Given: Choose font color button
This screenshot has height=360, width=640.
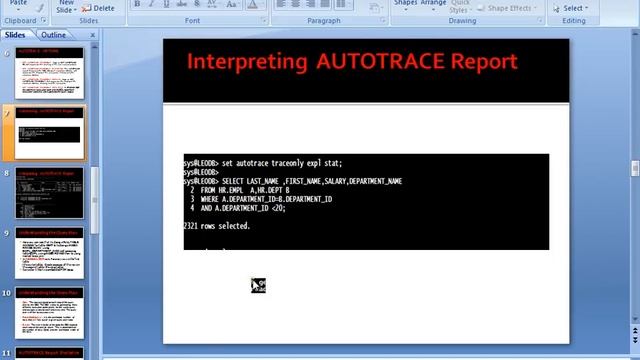Looking at the screenshot, I should coord(253,4).
